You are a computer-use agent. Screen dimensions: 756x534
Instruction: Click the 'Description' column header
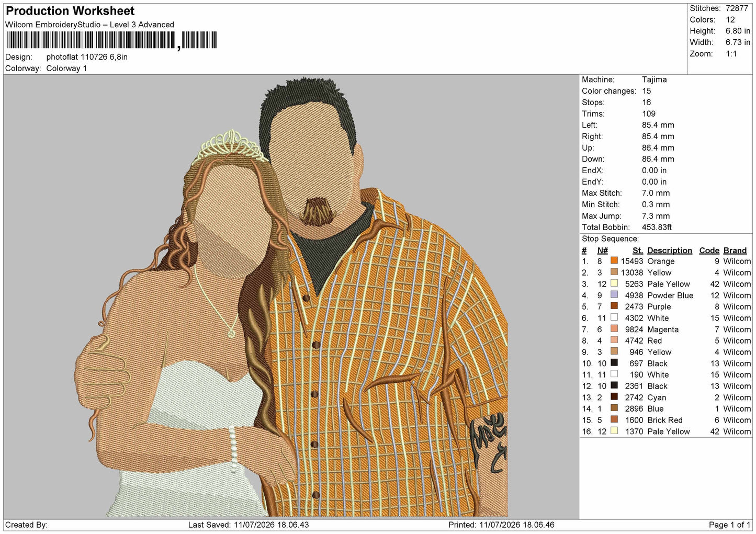pos(670,251)
